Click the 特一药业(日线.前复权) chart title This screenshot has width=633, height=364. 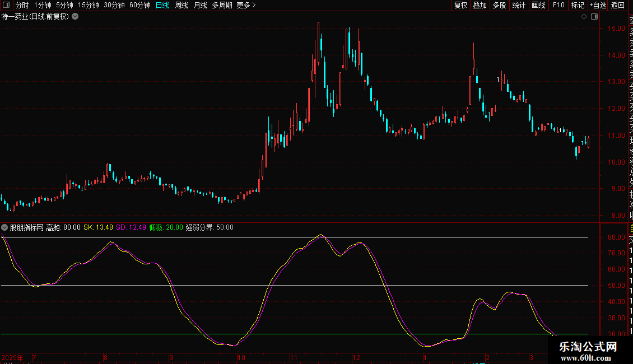35,17
